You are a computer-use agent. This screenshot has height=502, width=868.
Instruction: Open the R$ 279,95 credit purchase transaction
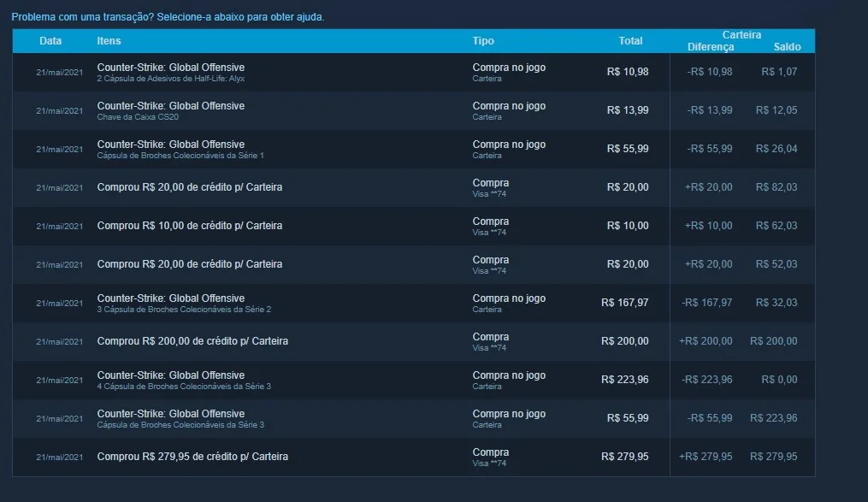click(414, 458)
